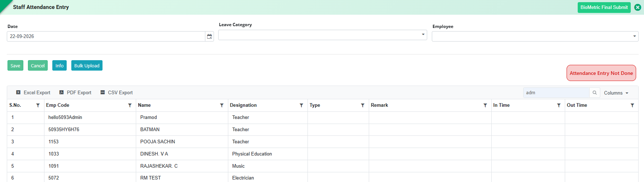Sort by the Name column header
Viewport: 644px width, 182px height.
point(144,105)
